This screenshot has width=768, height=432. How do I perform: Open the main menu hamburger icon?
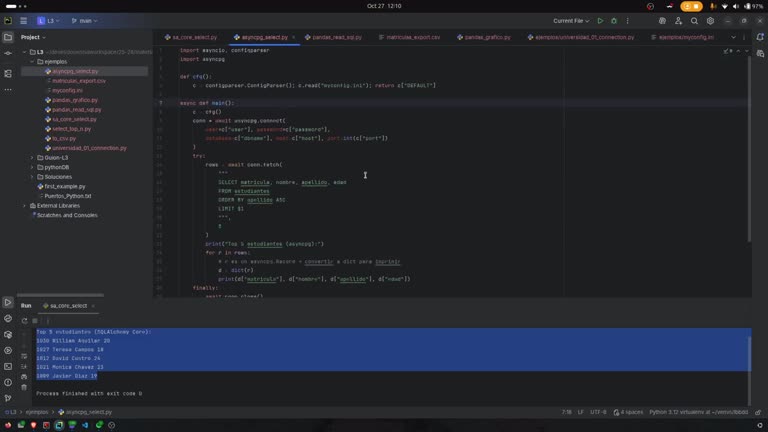point(24,21)
